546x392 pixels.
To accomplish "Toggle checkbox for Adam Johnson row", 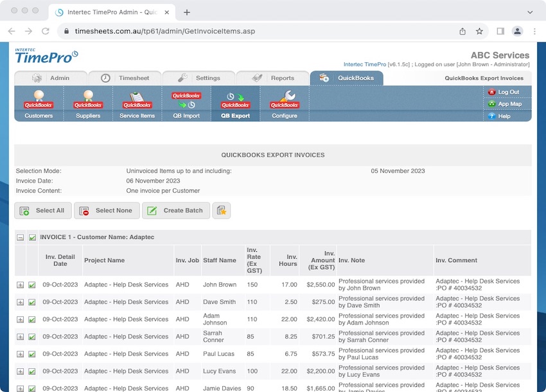I will click(31, 319).
